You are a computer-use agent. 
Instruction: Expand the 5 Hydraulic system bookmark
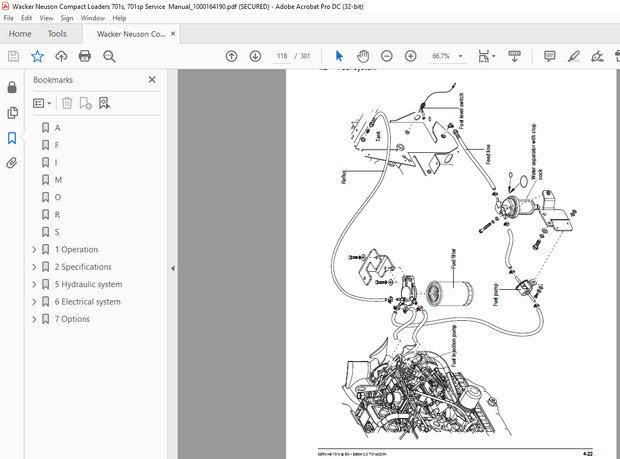coord(34,284)
